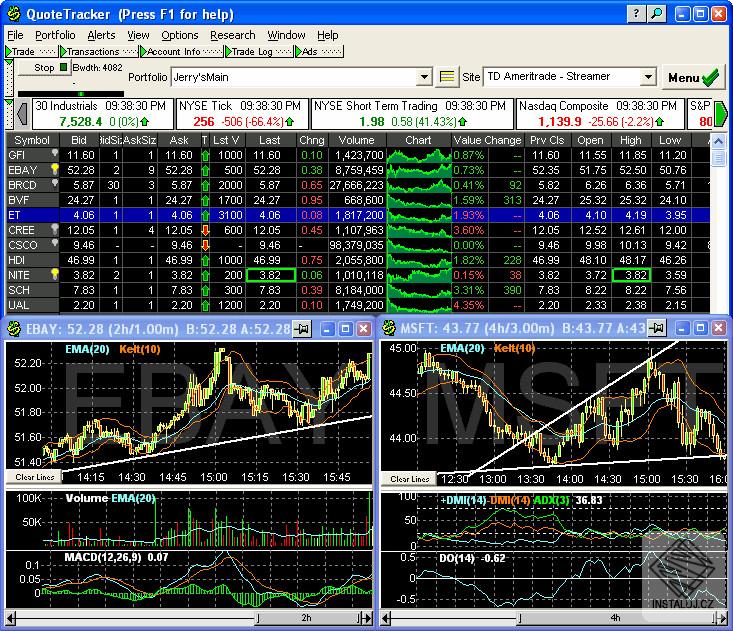733x631 pixels.
Task: Pin the MSFT chart window
Action: point(657,329)
